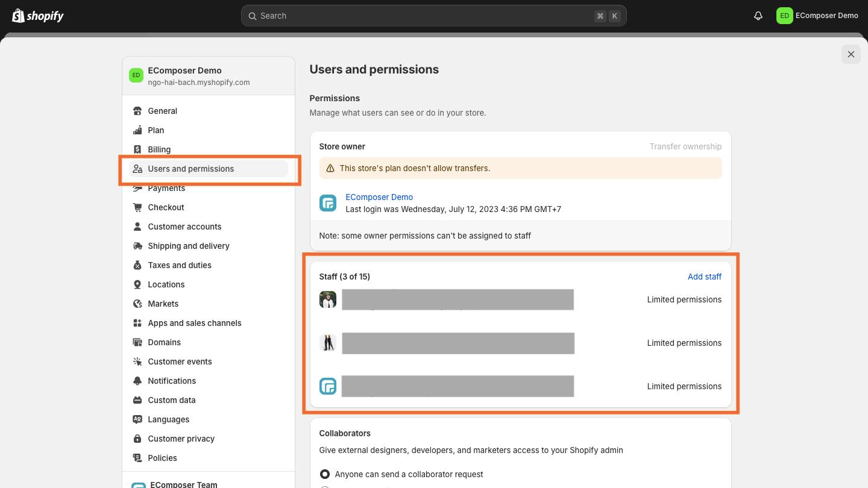Click third staff member's EComposer avatar
Image resolution: width=868 pixels, height=488 pixels.
(328, 386)
